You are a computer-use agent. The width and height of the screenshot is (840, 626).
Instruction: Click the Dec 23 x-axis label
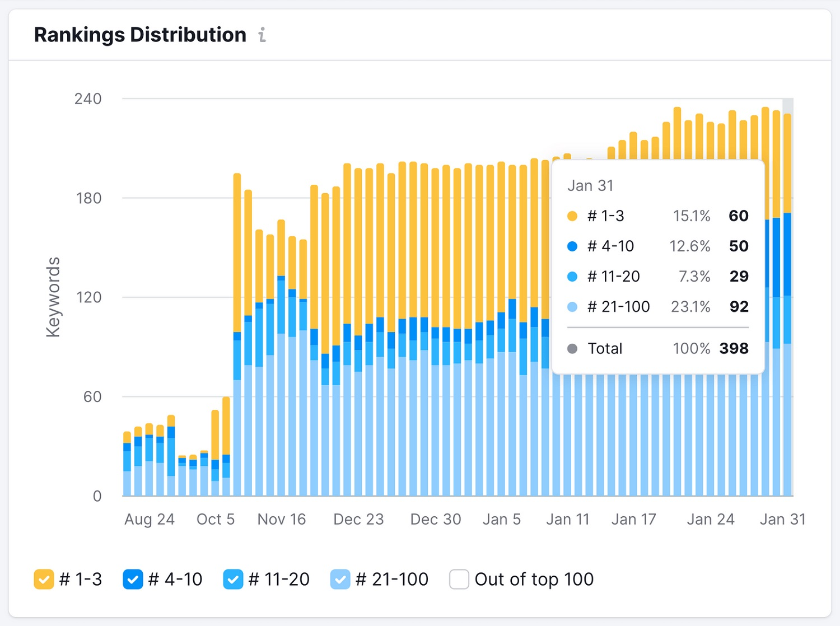[358, 520]
